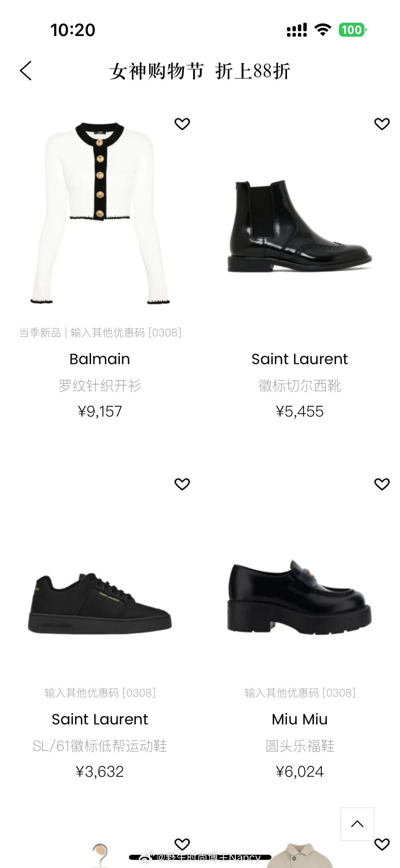The height and width of the screenshot is (868, 400).
Task: Add Saint Laurent SL/61 sneaker to wishlist
Action: point(182,484)
